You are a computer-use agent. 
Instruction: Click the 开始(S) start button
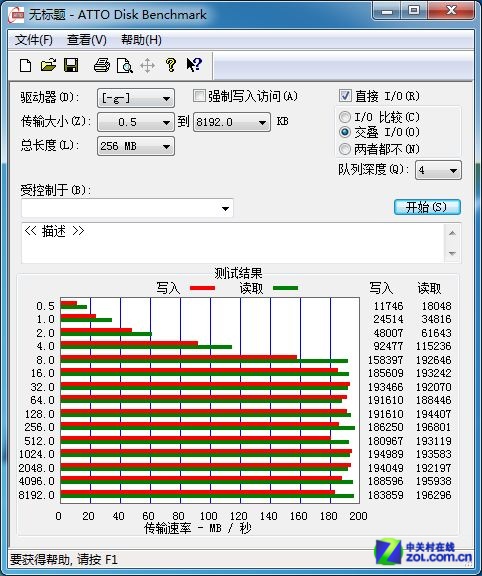pyautogui.click(x=427, y=207)
